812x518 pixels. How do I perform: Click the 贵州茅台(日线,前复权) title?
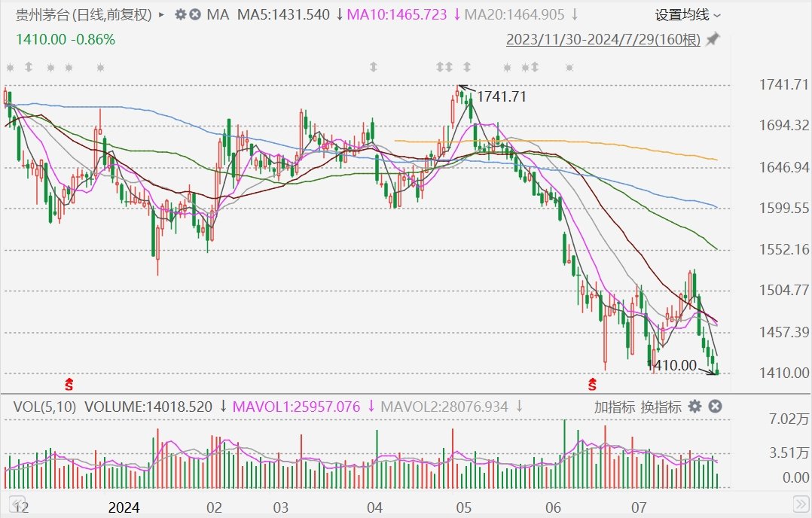pyautogui.click(x=84, y=15)
